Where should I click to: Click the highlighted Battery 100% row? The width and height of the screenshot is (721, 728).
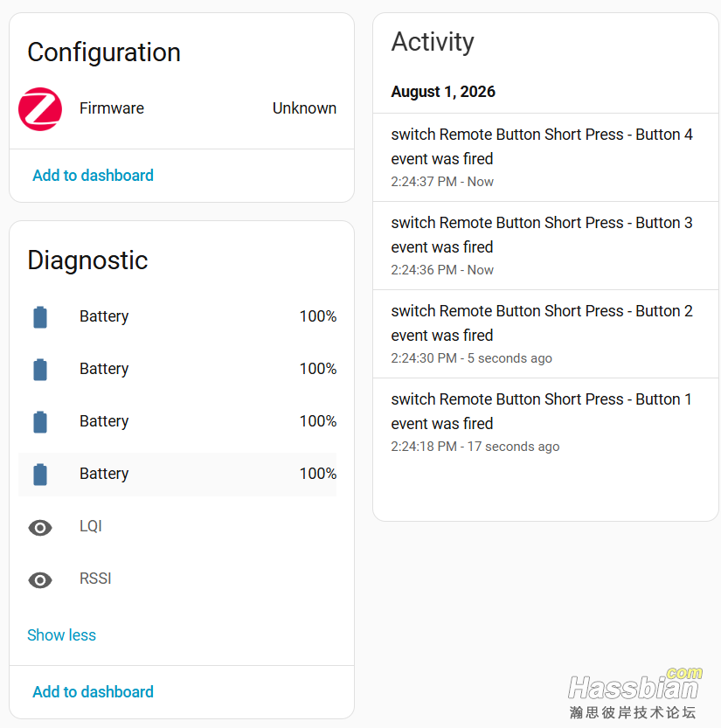[x=177, y=474]
